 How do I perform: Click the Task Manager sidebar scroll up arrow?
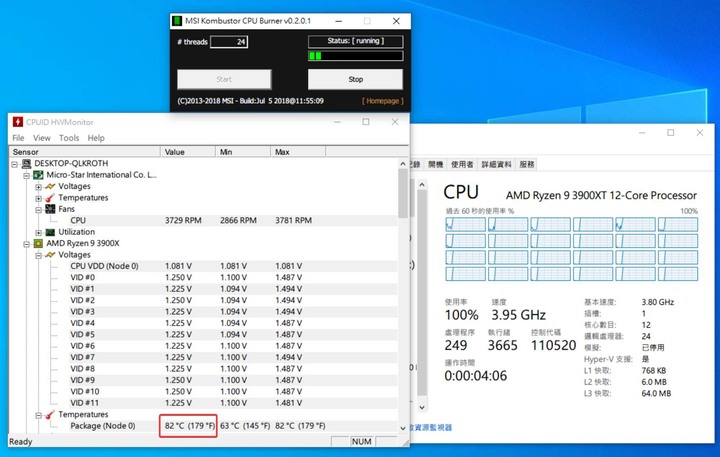422,185
